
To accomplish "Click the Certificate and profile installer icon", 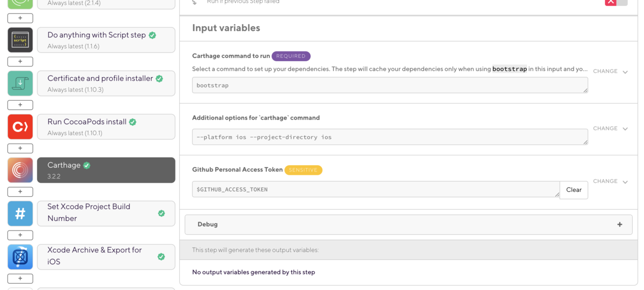I will click(20, 84).
